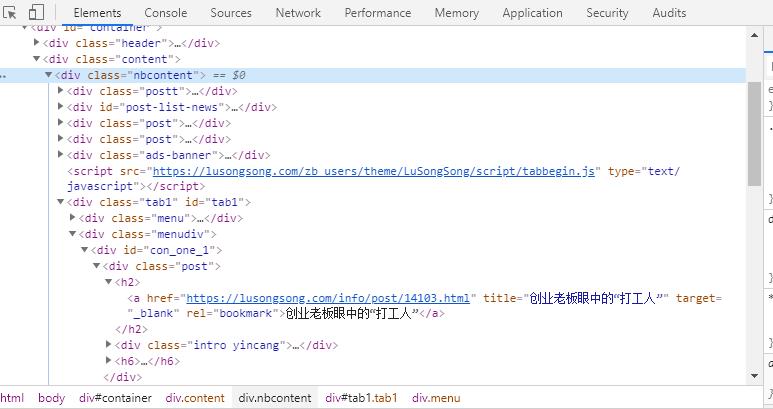The width and height of the screenshot is (773, 409).
Task: Click the vertical scrollbar thumb
Action: [x=754, y=134]
